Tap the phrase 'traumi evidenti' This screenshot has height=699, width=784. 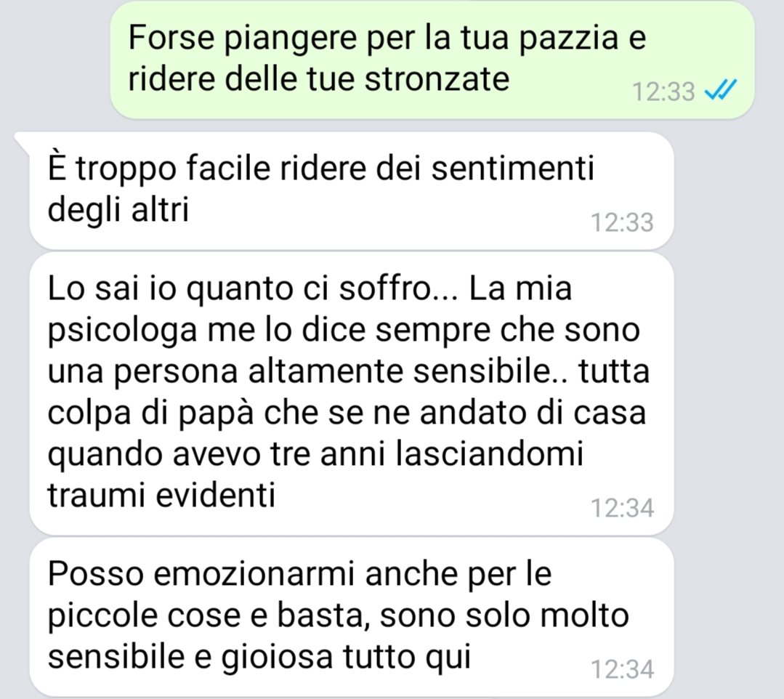pos(161,496)
